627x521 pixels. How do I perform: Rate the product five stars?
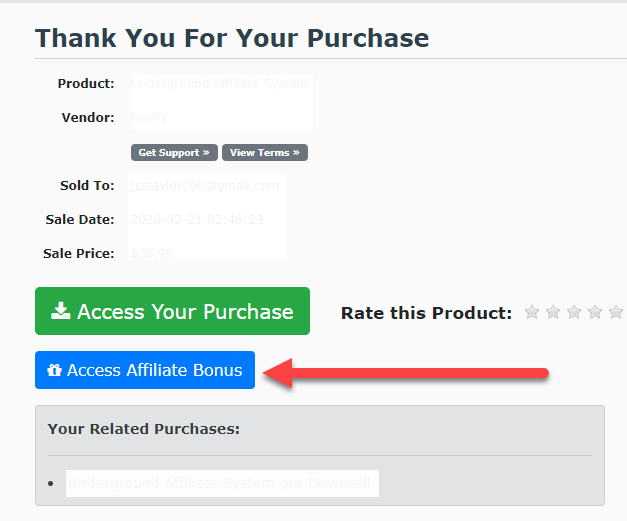[x=616, y=313]
